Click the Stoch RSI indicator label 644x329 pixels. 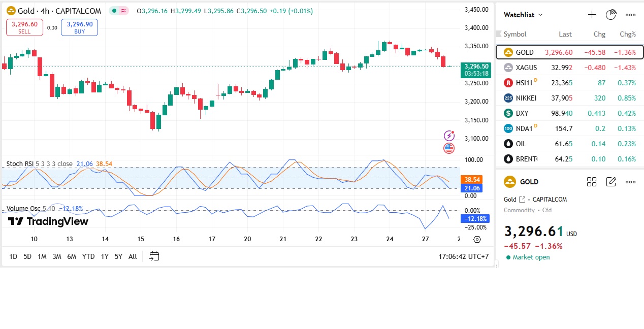pos(20,164)
